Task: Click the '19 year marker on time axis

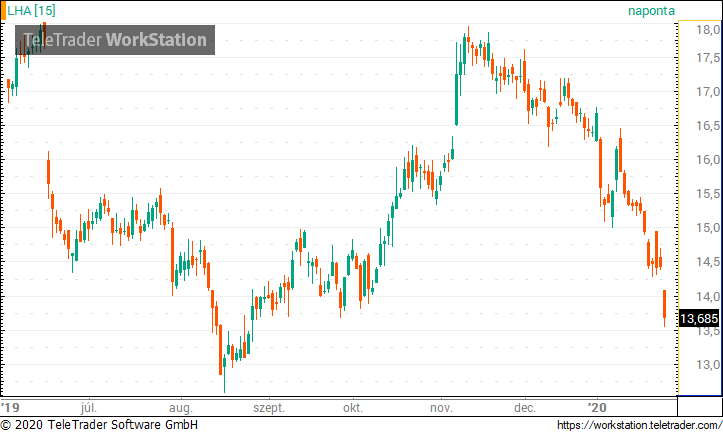Action: 10,408
